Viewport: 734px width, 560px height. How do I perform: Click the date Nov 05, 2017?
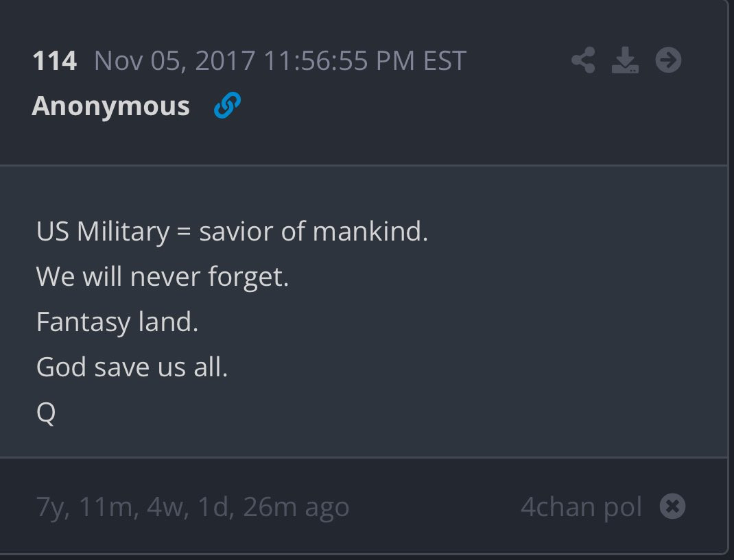(x=175, y=61)
